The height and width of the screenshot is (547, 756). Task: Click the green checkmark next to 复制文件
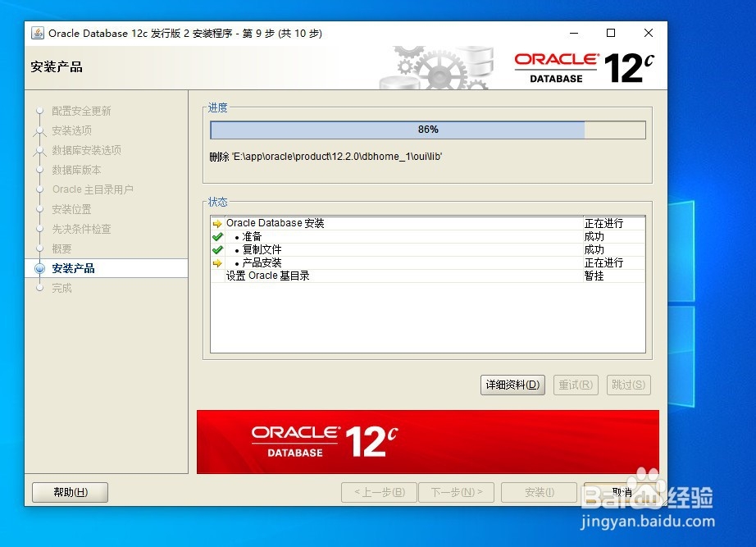tap(216, 249)
